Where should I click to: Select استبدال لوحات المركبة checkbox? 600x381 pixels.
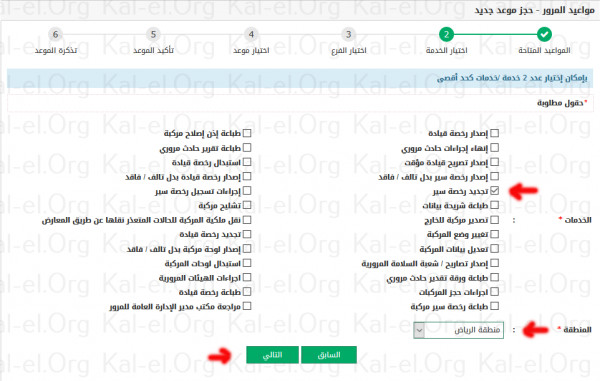[x=247, y=263]
